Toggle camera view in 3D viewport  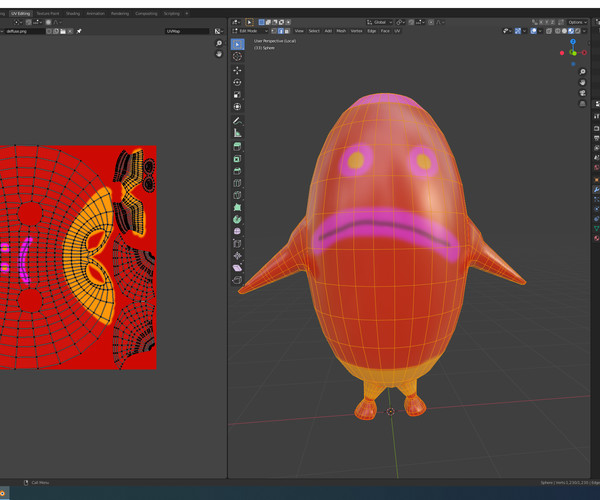click(x=582, y=92)
